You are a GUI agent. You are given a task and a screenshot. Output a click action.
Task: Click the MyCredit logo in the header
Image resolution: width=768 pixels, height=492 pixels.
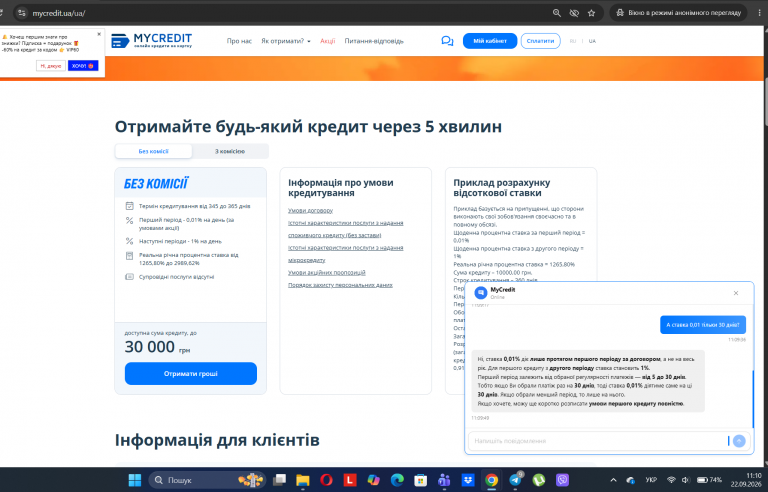tap(151, 41)
